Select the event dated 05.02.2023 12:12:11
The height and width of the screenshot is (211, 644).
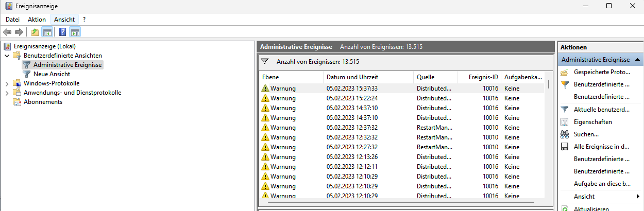pos(401,167)
